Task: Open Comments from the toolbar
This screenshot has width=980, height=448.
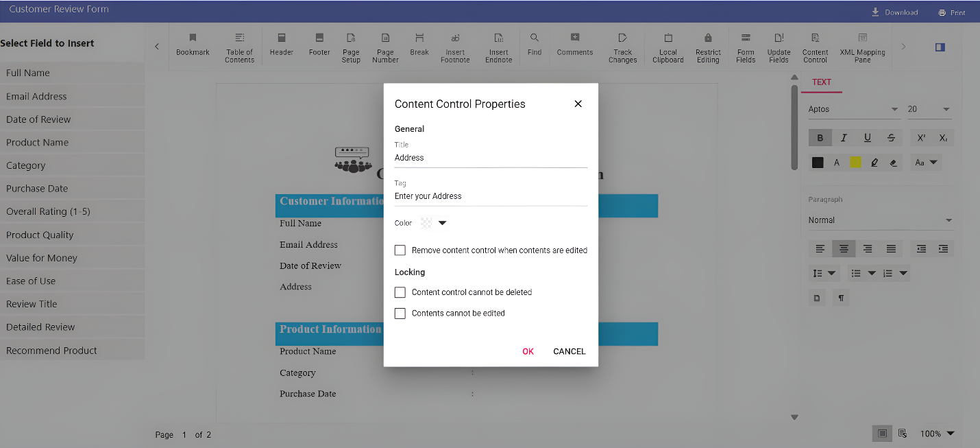Action: [x=575, y=46]
